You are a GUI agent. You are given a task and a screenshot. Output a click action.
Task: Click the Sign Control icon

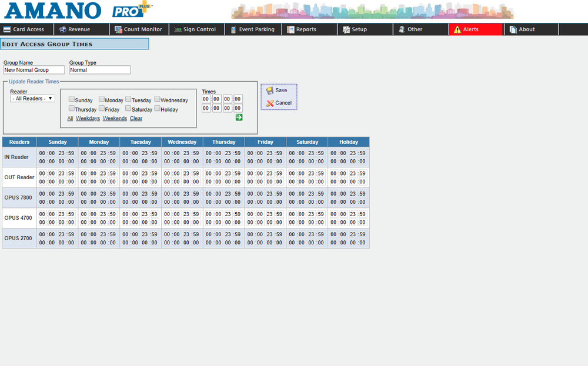pyautogui.click(x=178, y=29)
